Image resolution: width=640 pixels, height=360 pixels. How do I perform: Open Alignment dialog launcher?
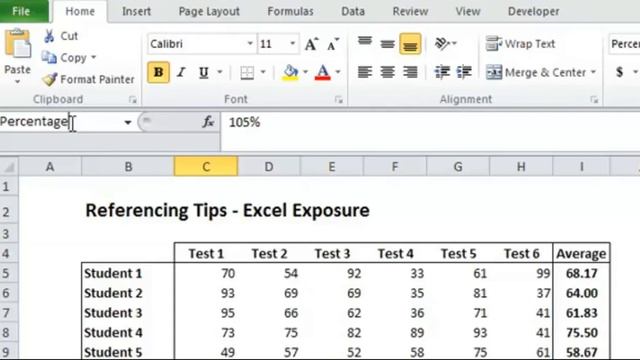point(594,99)
